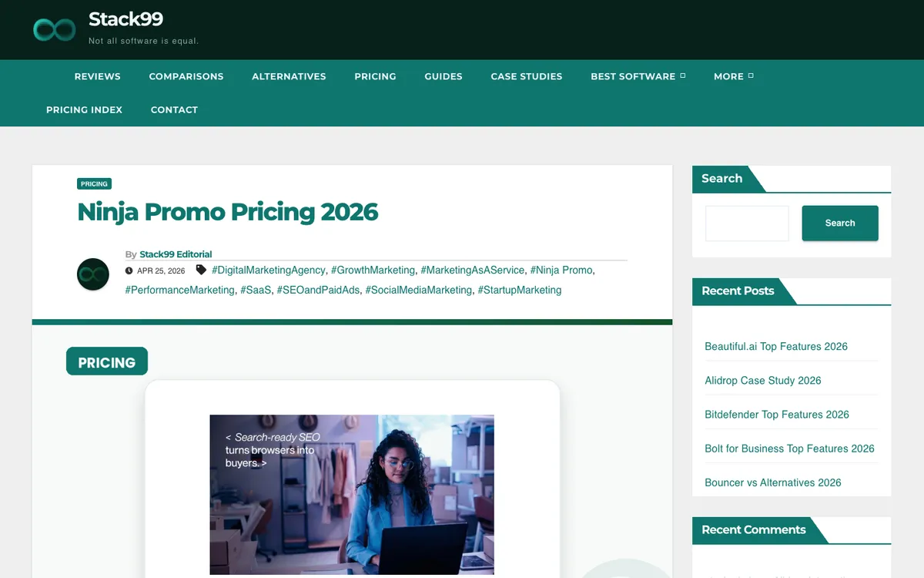The width and height of the screenshot is (924, 578).
Task: Open Bitdefender Top Features 2026 post
Action: [x=777, y=414]
